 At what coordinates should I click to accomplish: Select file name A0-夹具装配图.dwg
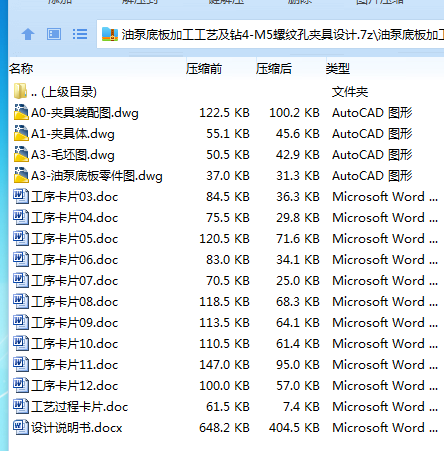tap(85, 113)
